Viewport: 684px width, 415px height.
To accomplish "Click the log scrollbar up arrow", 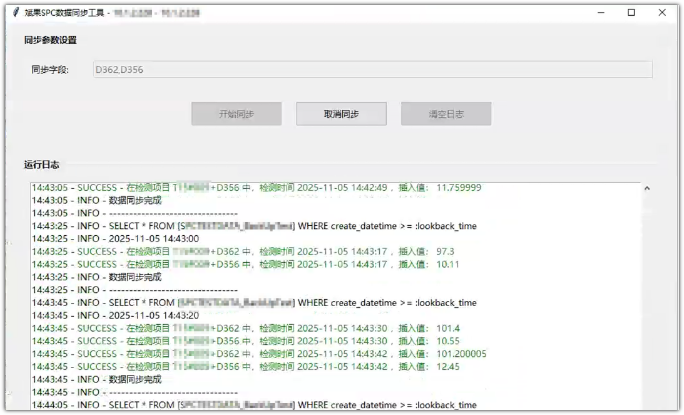I will click(646, 188).
